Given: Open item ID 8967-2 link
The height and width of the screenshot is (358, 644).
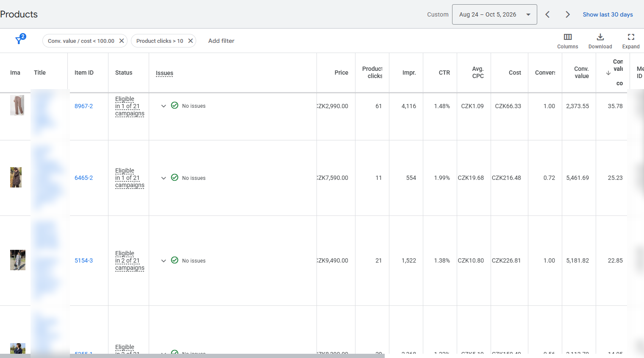Looking at the screenshot, I should [x=83, y=106].
